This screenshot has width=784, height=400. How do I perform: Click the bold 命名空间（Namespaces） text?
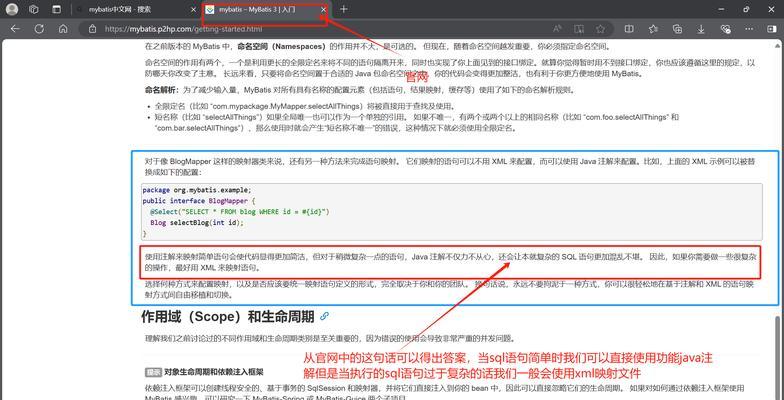click(282, 46)
